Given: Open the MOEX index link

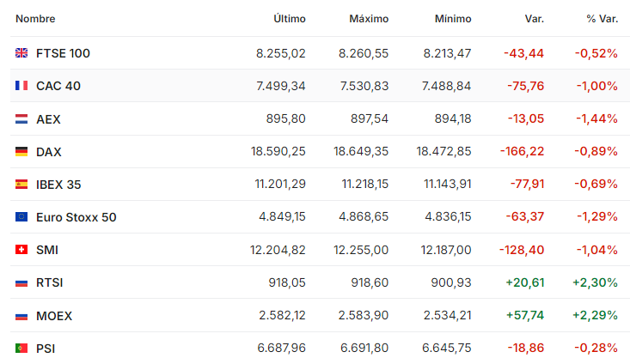Looking at the screenshot, I should tap(54, 316).
